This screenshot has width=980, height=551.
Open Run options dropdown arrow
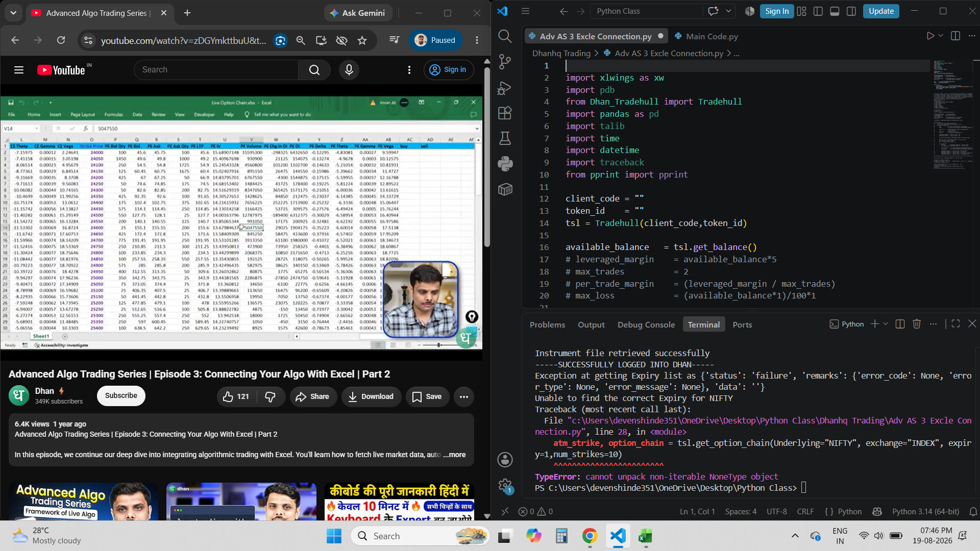(x=941, y=36)
